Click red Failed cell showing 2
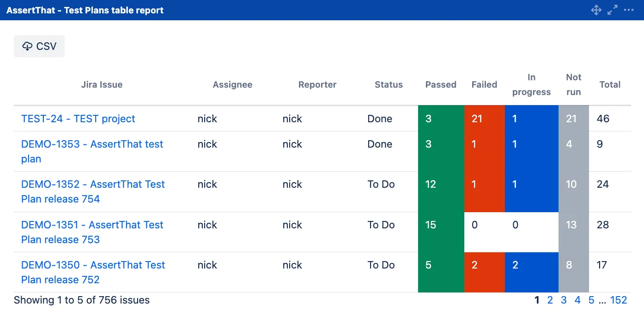644x322 pixels. [x=485, y=272]
